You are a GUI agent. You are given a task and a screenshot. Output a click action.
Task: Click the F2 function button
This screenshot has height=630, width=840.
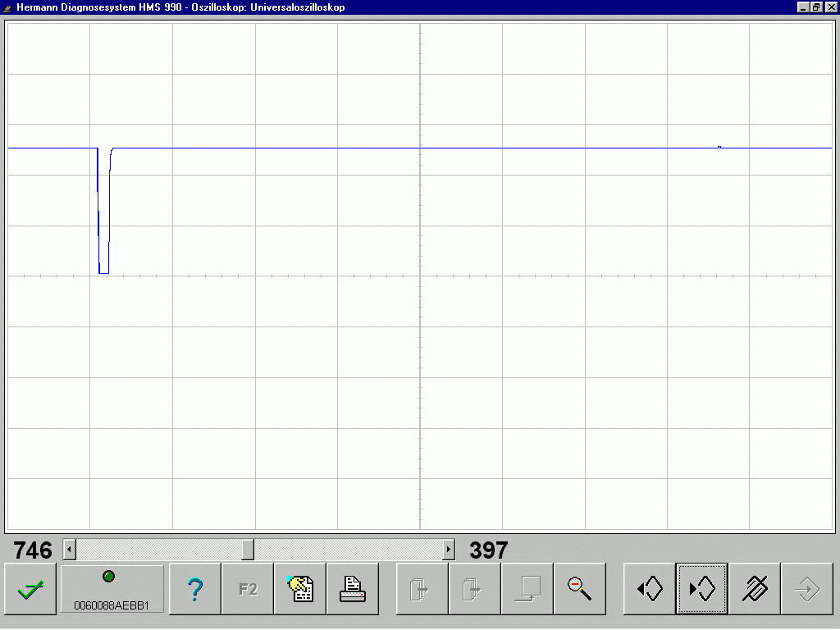[248, 589]
